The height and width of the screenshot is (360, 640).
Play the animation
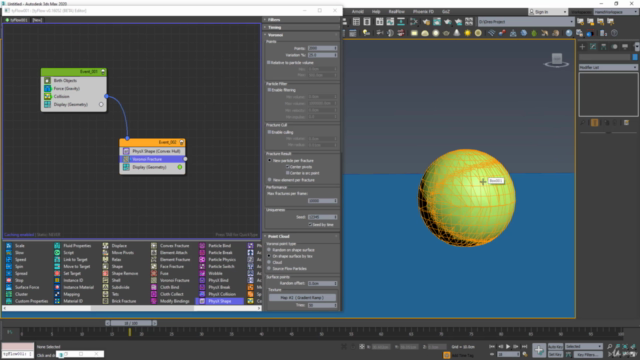tap(508, 347)
